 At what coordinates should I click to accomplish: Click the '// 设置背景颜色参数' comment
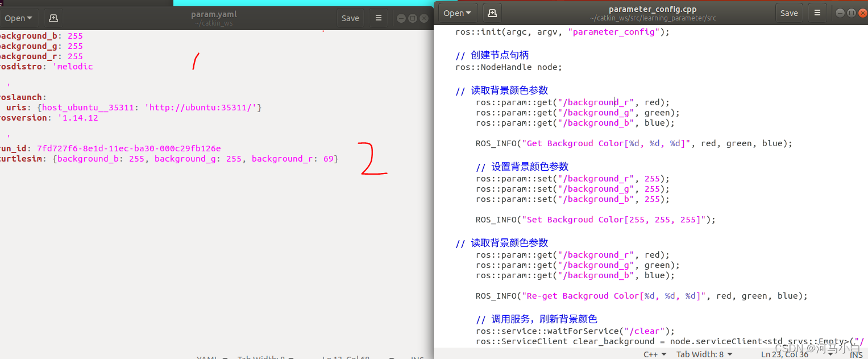[522, 167]
